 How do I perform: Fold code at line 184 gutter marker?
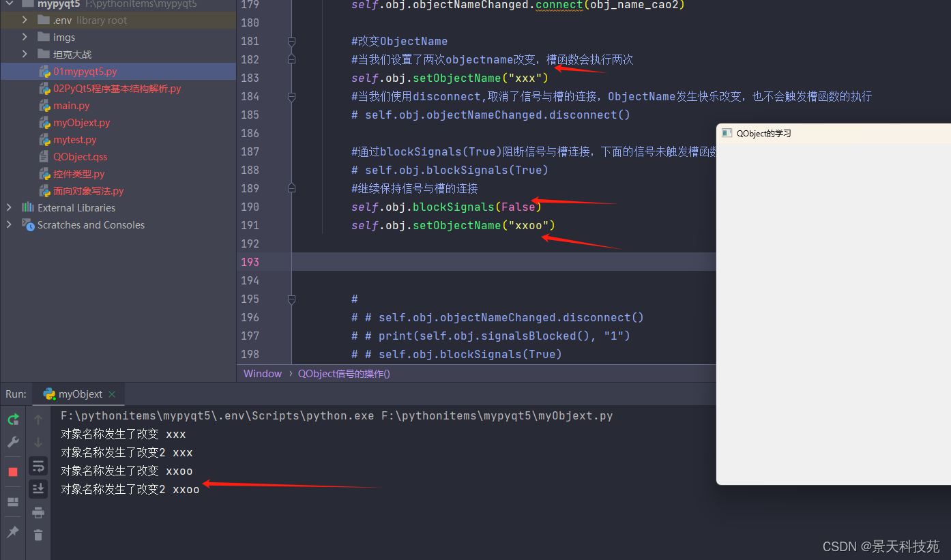[x=292, y=96]
